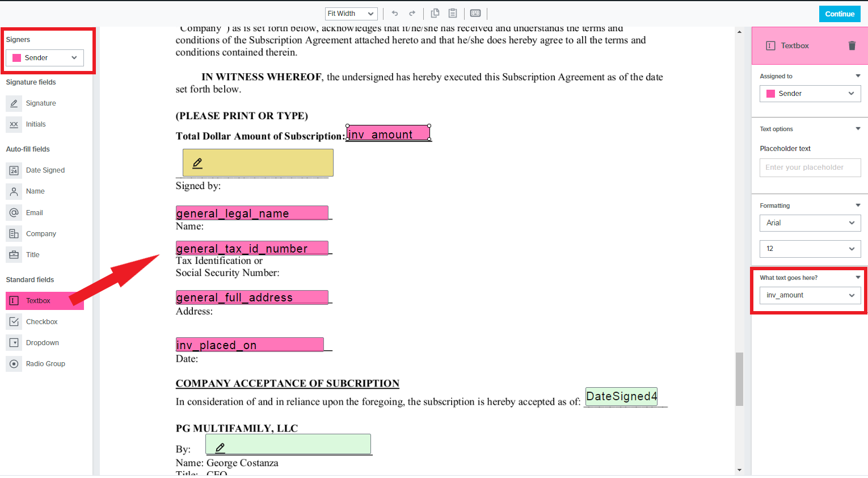Click the Date Signed label in sidebar

tap(45, 170)
